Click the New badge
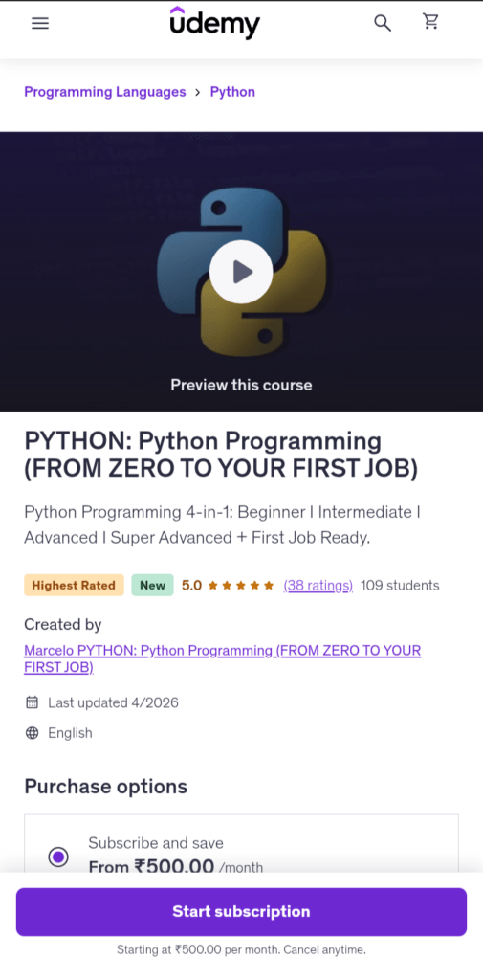Image resolution: width=483 pixels, height=980 pixels. 152,586
